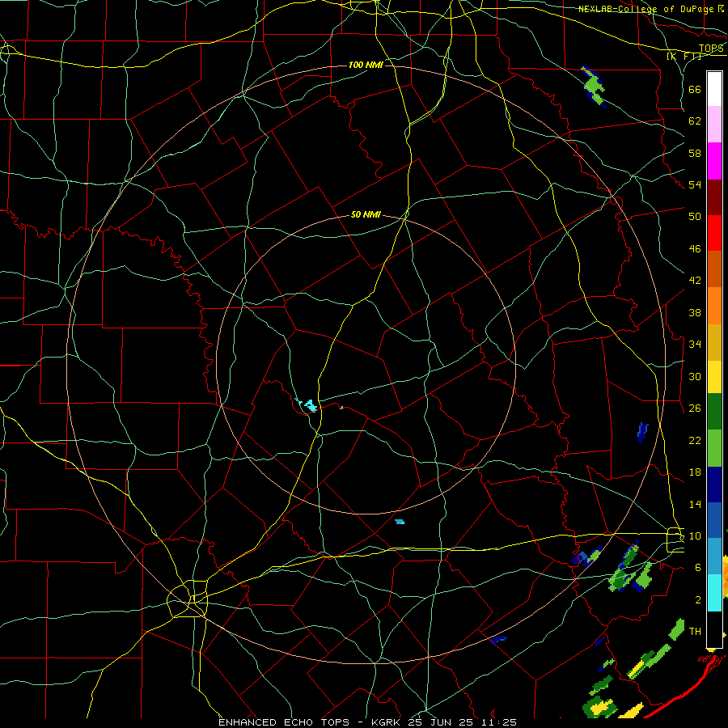Click the dark green legend swatch
Viewport: 728px width, 728px height.
pyautogui.click(x=714, y=412)
